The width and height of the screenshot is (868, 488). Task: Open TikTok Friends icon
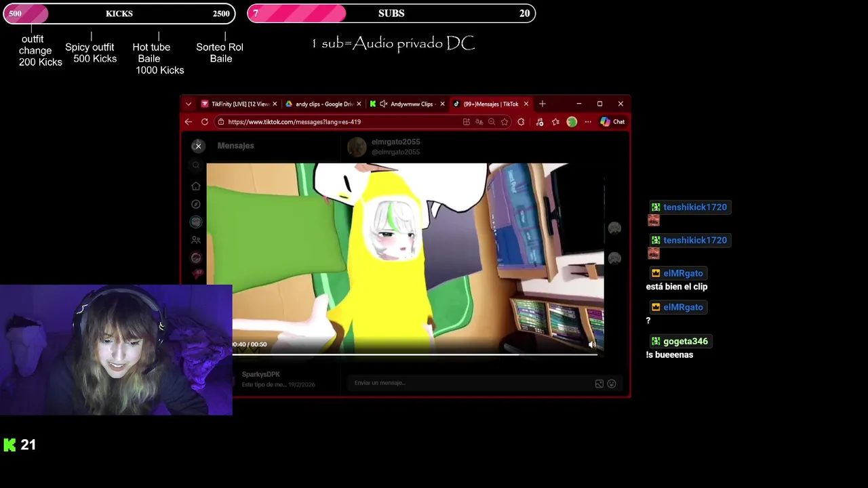(x=196, y=240)
